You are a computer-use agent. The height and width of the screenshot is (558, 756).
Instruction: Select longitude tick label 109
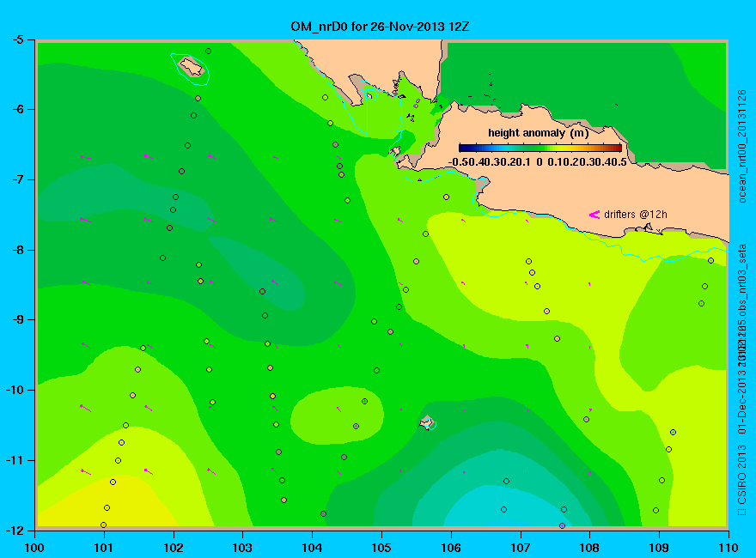(x=659, y=548)
